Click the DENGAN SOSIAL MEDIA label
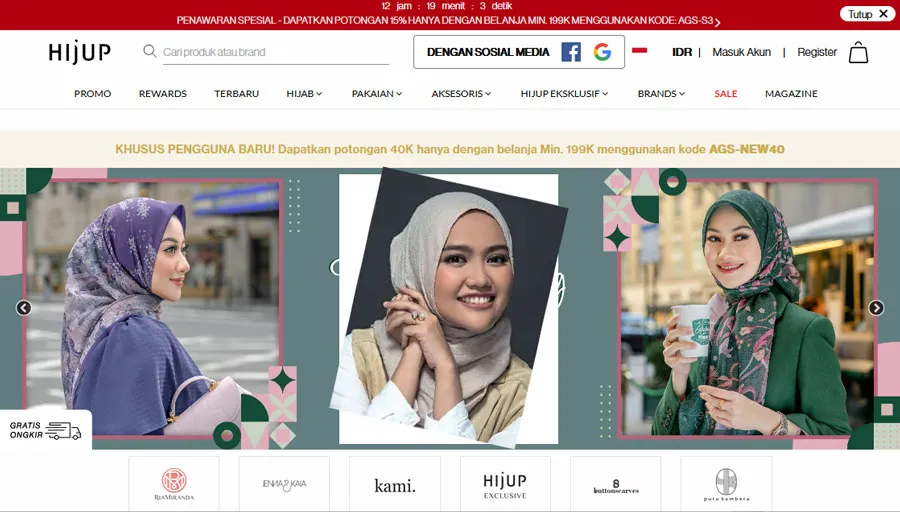Viewport: 900px width, 512px height. click(x=488, y=52)
